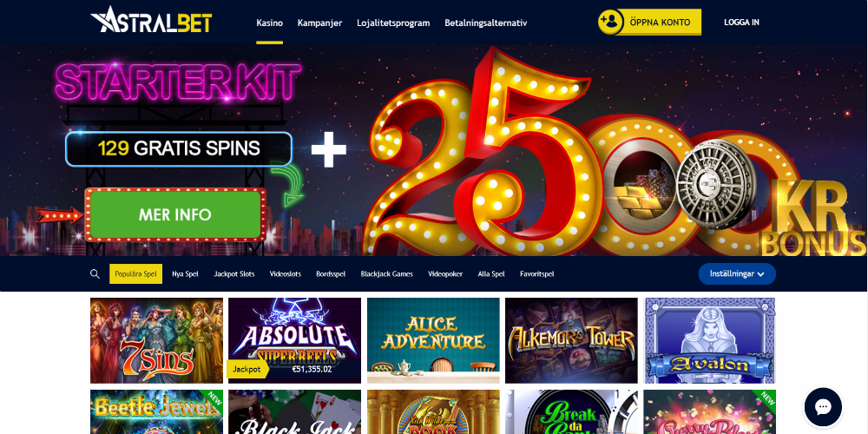Screen dimensions: 868x434
Task: Click the LOGGA IN link
Action: coord(741,23)
